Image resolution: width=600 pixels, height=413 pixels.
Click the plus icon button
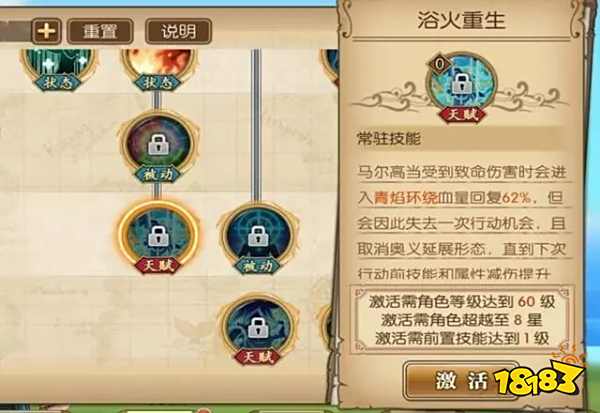pos(47,31)
